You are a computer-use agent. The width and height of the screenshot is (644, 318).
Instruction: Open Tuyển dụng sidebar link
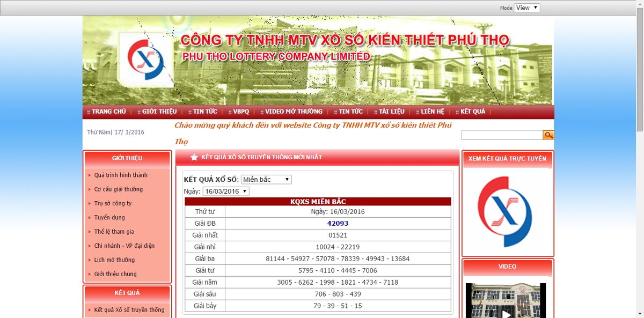coord(109,217)
